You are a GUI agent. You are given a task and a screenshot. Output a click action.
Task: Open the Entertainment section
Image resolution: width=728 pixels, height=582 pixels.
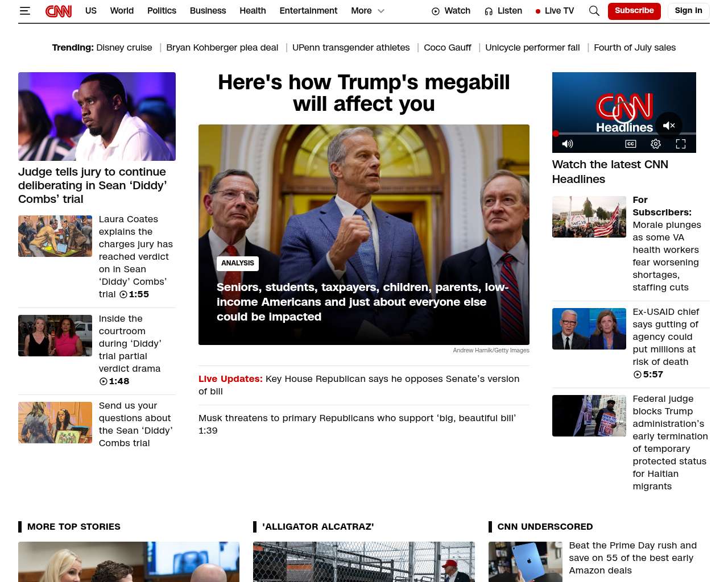tap(308, 11)
